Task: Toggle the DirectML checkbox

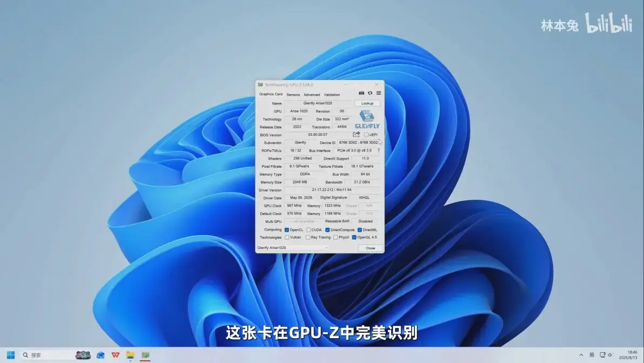Action: 359,230
